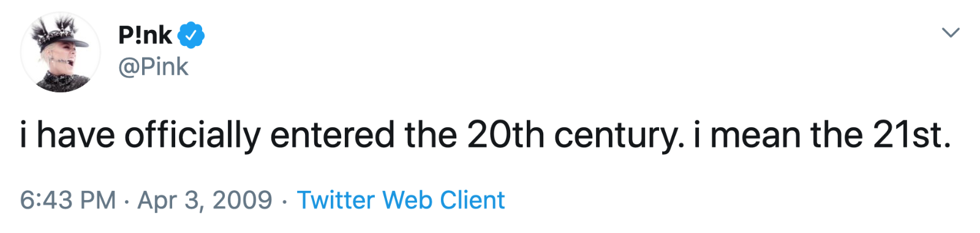Click the Apr 3, 2009 date
980x233 pixels.
click(x=205, y=200)
